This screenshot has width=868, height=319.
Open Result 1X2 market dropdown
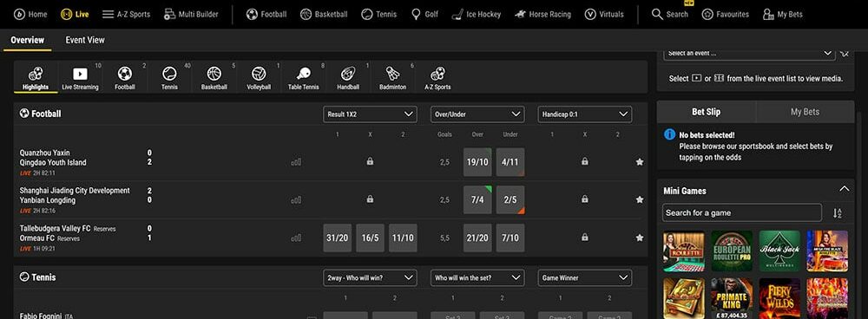click(x=370, y=114)
